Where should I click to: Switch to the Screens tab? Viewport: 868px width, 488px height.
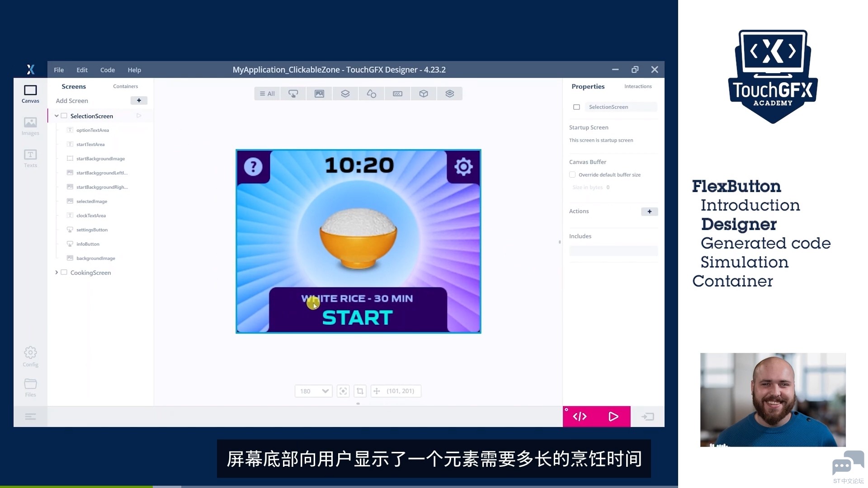pyautogui.click(x=74, y=86)
